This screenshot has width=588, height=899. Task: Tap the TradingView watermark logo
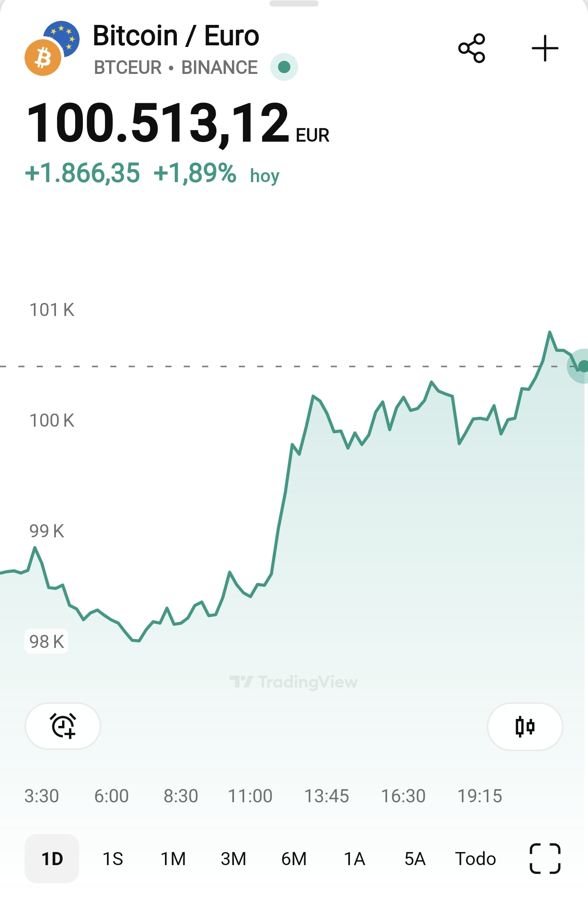294,682
